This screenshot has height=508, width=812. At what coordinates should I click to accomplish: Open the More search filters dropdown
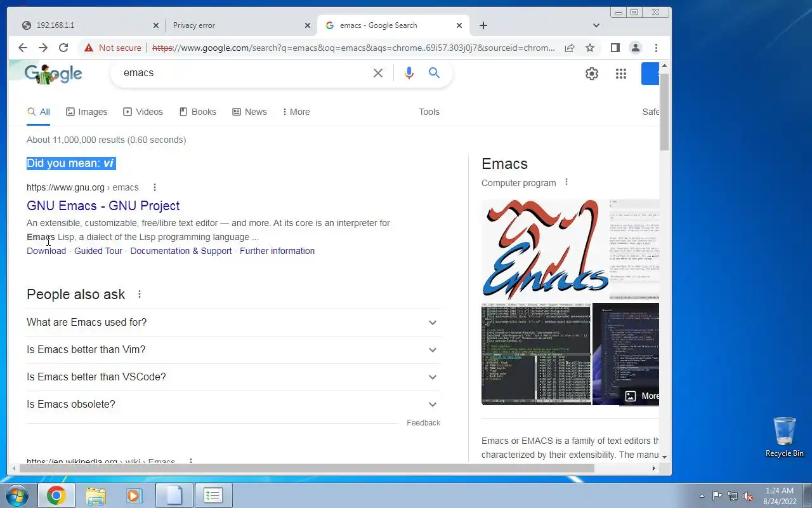pos(296,112)
